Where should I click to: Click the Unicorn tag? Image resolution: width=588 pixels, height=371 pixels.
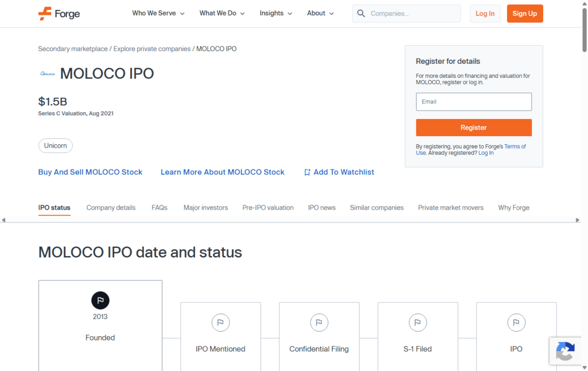pos(56,145)
